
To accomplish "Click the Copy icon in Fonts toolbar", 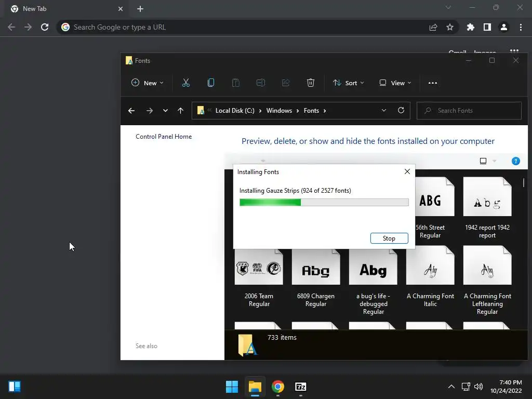I will click(211, 83).
